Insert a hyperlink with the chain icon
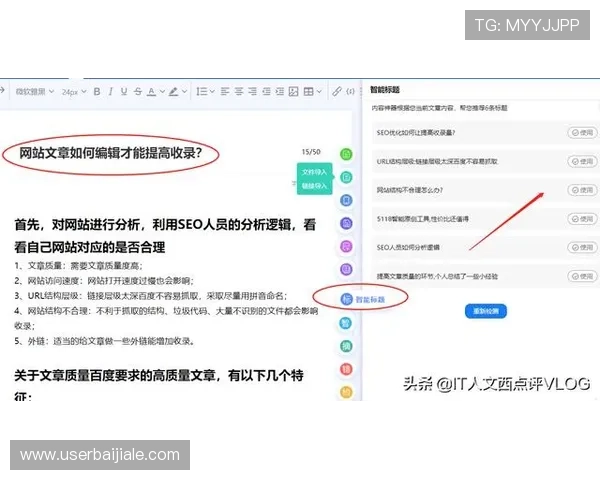Viewport: 600px width, 480px height. 336,91
